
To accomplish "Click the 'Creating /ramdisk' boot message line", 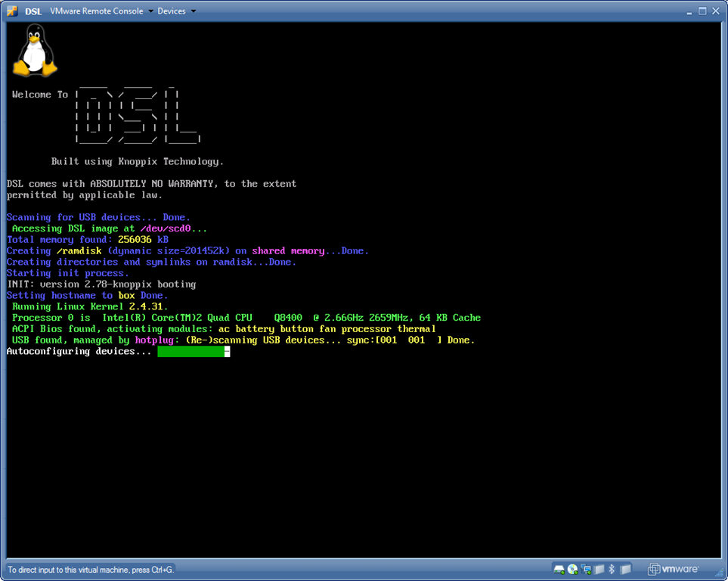I will tap(187, 251).
